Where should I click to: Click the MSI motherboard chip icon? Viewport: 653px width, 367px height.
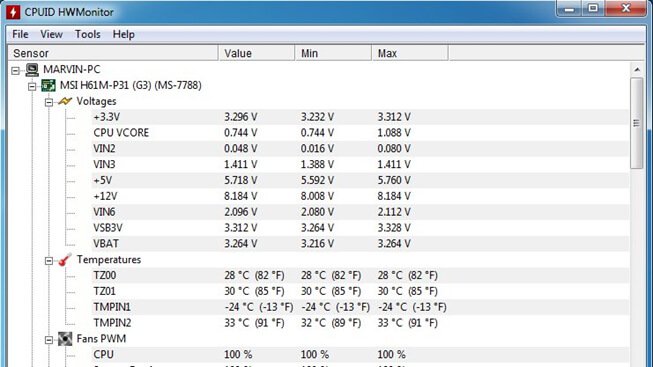click(x=48, y=85)
